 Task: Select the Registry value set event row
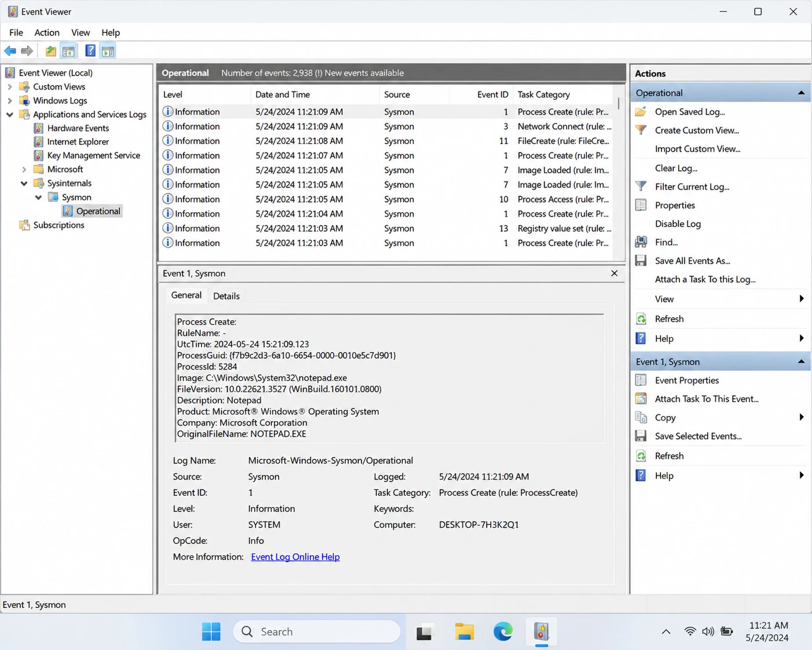click(x=386, y=228)
